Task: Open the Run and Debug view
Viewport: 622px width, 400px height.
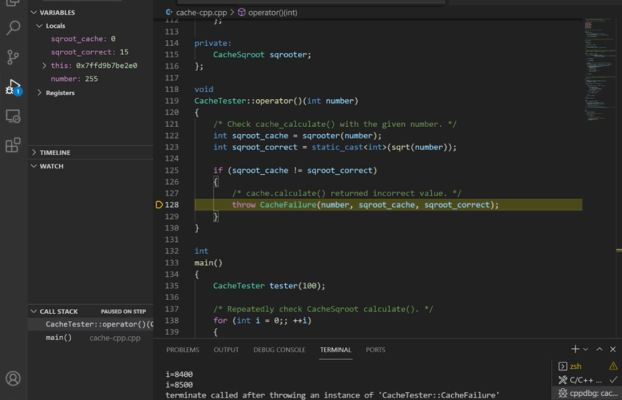Action: [13, 87]
